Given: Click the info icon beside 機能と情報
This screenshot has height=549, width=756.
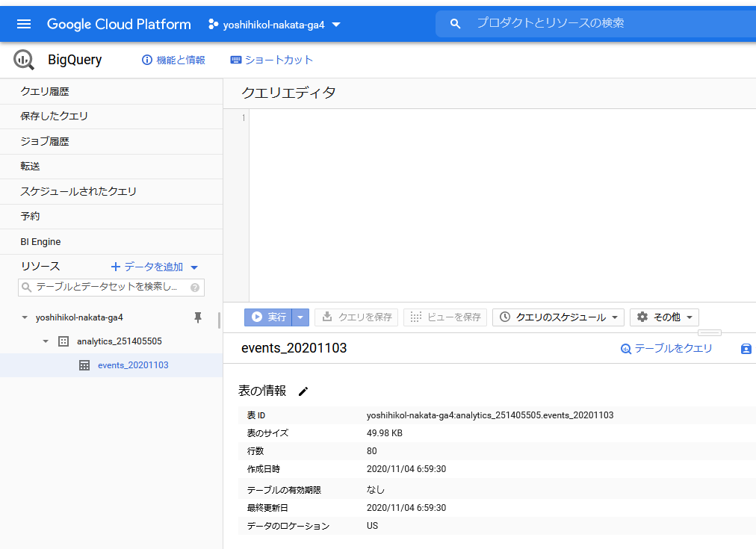Looking at the screenshot, I should pyautogui.click(x=147, y=60).
